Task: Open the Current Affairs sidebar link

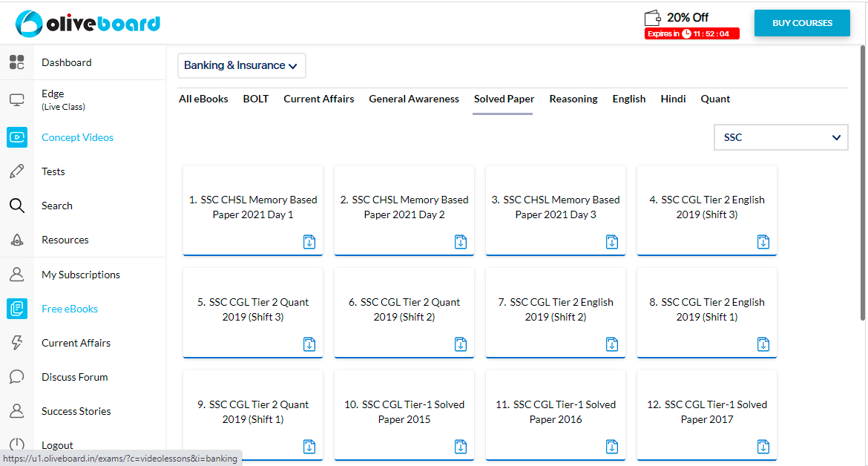Action: (x=76, y=343)
